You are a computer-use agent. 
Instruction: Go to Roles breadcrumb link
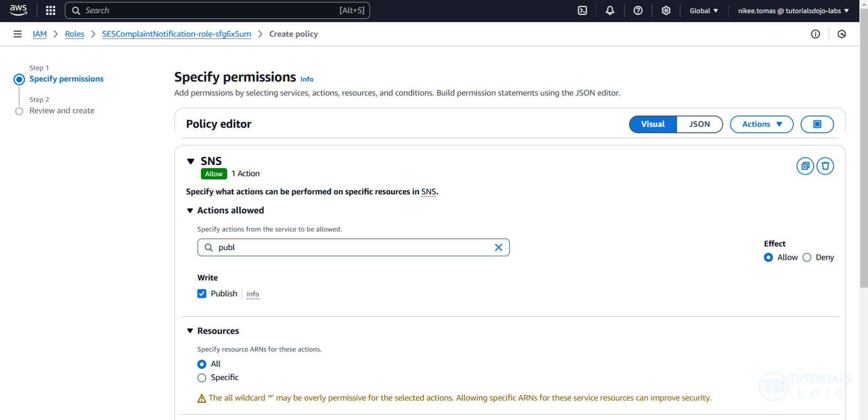click(75, 34)
